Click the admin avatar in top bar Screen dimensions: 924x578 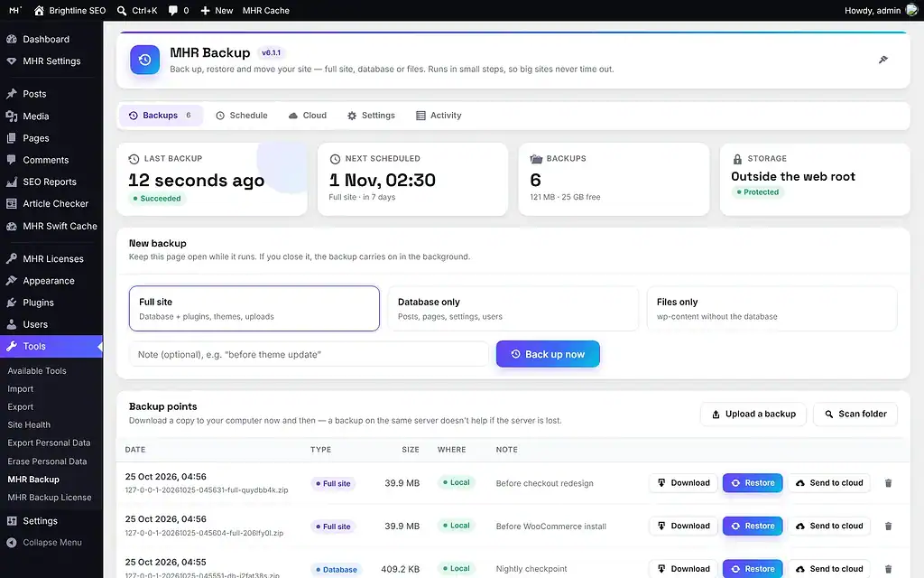tap(911, 10)
